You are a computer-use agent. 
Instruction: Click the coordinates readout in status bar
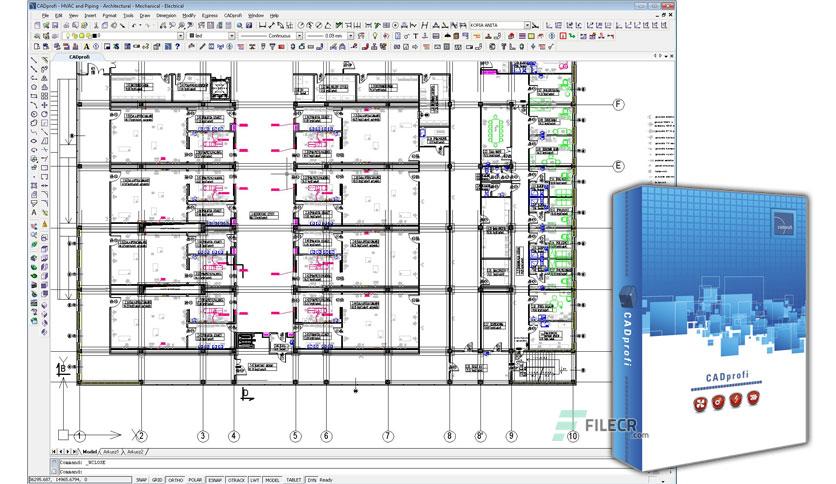point(80,480)
